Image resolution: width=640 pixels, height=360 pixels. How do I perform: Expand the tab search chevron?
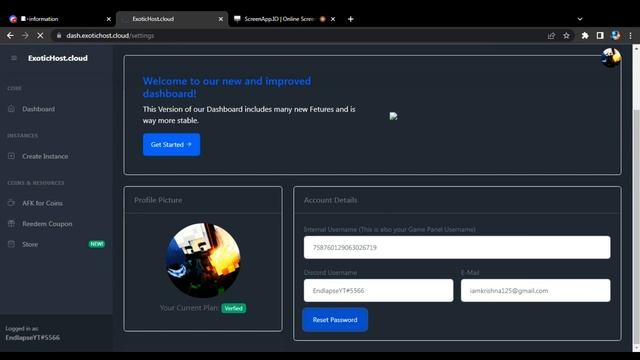coord(580,19)
